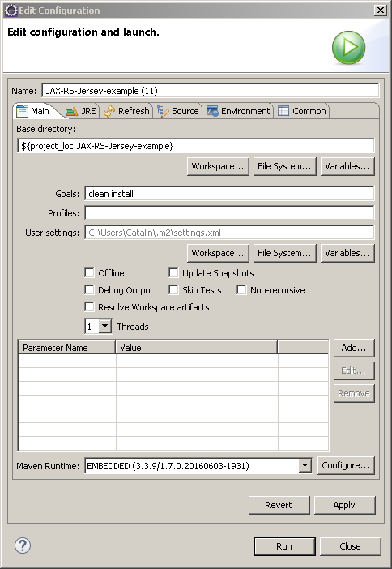
Task: Check the Skip Tests option
Action: pyautogui.click(x=173, y=289)
